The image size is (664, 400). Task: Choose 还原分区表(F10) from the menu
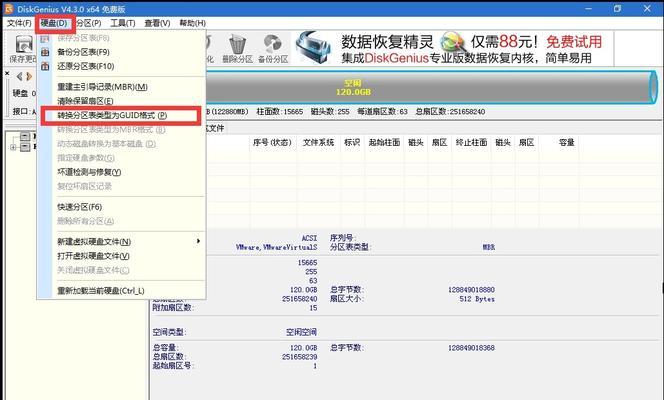(86, 66)
